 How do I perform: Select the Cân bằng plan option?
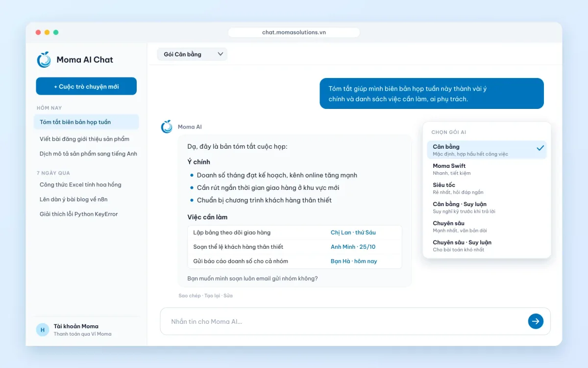[487, 150]
